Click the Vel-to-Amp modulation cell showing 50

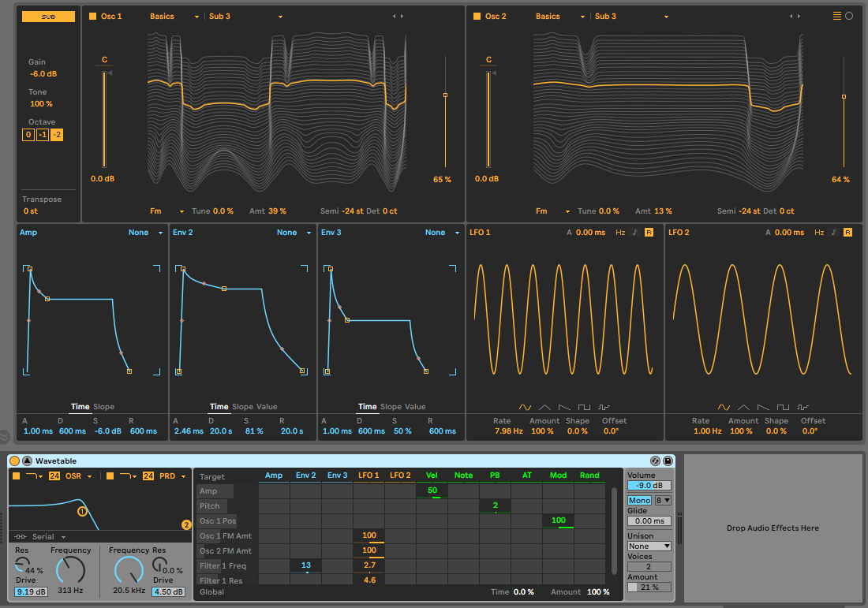coord(432,490)
